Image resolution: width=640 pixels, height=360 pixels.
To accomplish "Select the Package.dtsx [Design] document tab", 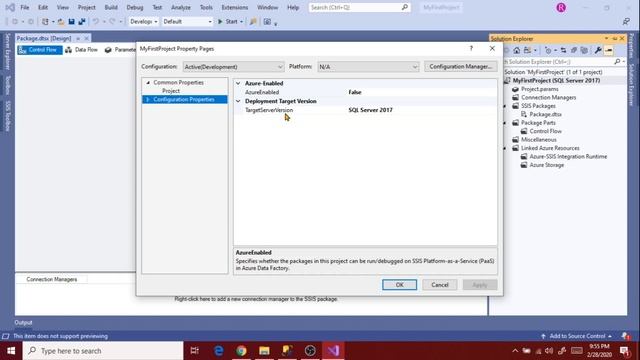I will click(x=44, y=38).
